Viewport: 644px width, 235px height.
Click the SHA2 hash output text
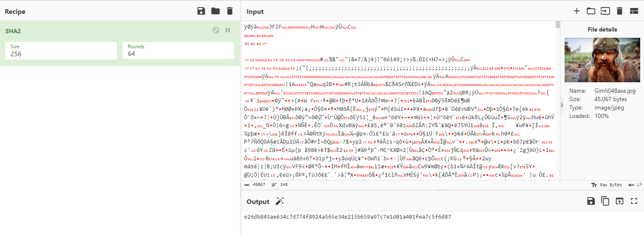tap(347, 217)
